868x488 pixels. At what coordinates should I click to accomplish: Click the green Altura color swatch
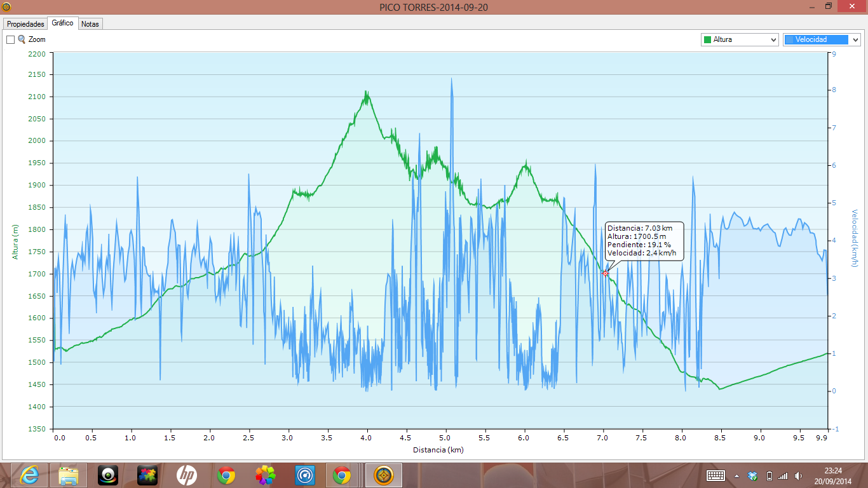pyautogui.click(x=707, y=39)
